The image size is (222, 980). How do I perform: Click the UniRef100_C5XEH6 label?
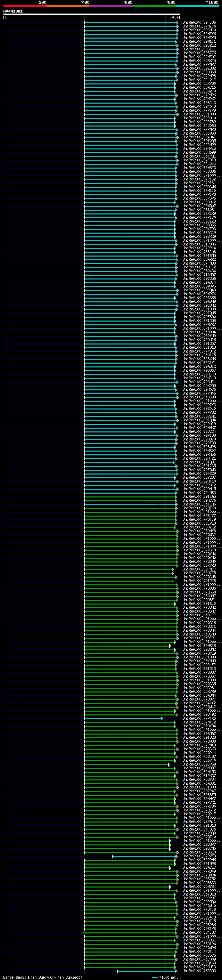[199, 504]
